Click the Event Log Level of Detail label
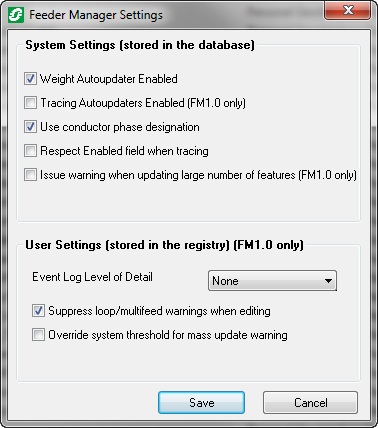 (x=92, y=277)
